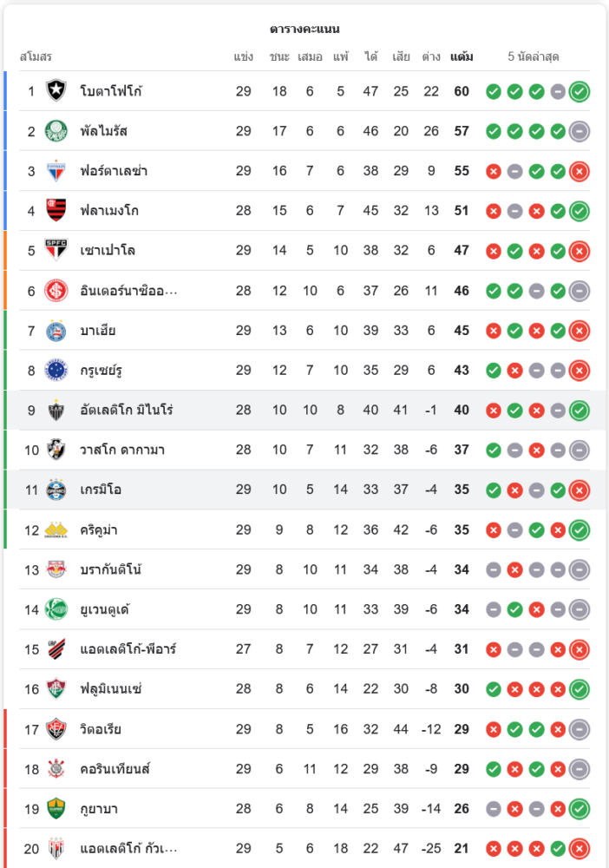
Task: Click the Botafogo star crest
Action: 56,91
